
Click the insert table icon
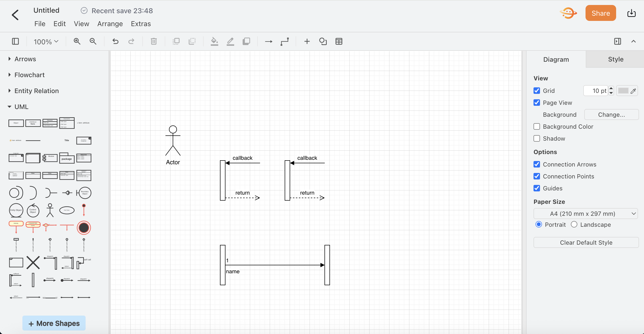(339, 41)
